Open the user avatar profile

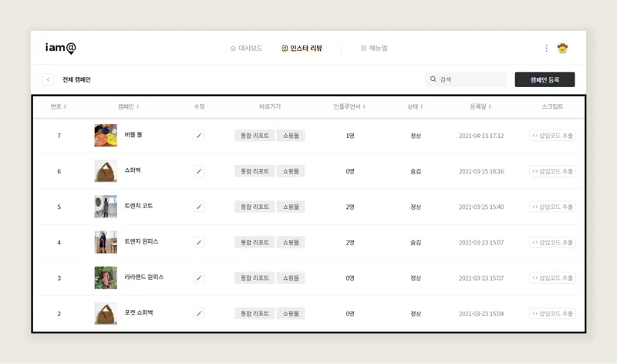coord(562,48)
